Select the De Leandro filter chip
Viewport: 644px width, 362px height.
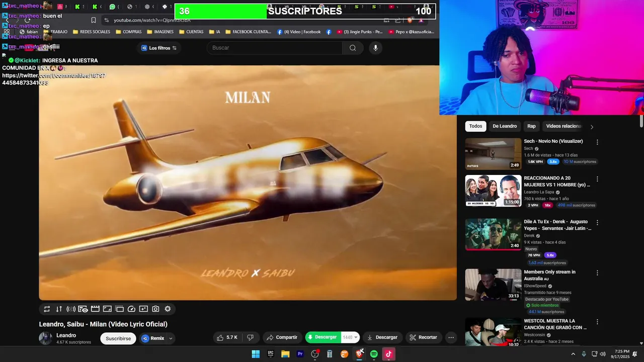pyautogui.click(x=505, y=126)
